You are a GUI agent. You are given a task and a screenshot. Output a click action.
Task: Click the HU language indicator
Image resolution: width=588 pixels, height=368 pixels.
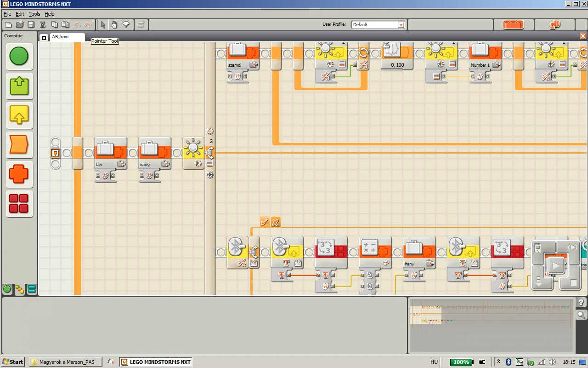tap(434, 362)
